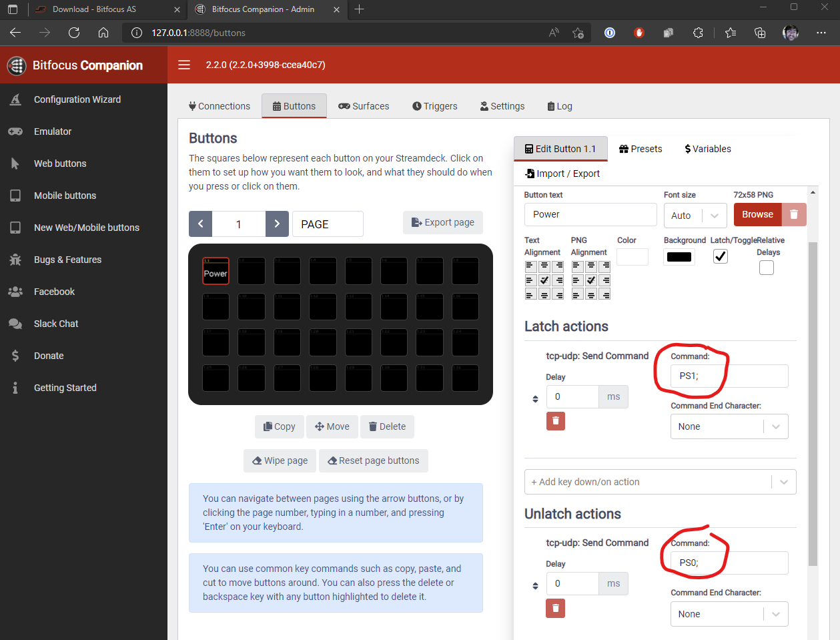Set Text Alignment to top-center
This screenshot has height=640, width=840.
(x=544, y=266)
